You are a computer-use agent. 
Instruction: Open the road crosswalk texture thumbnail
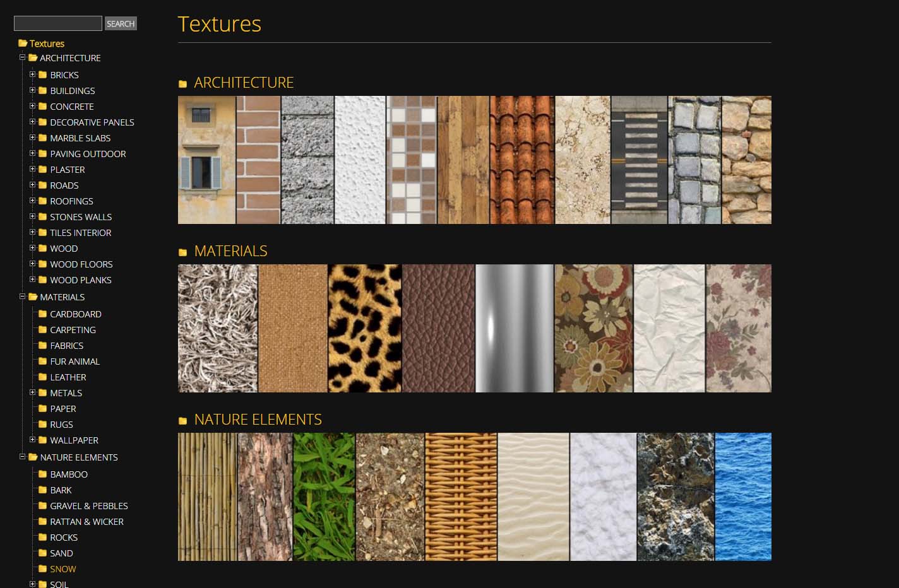639,160
